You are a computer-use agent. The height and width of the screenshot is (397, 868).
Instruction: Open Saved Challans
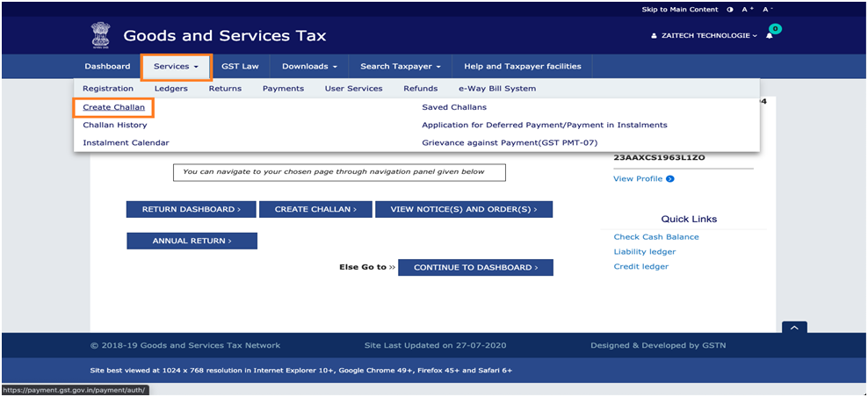coord(454,107)
